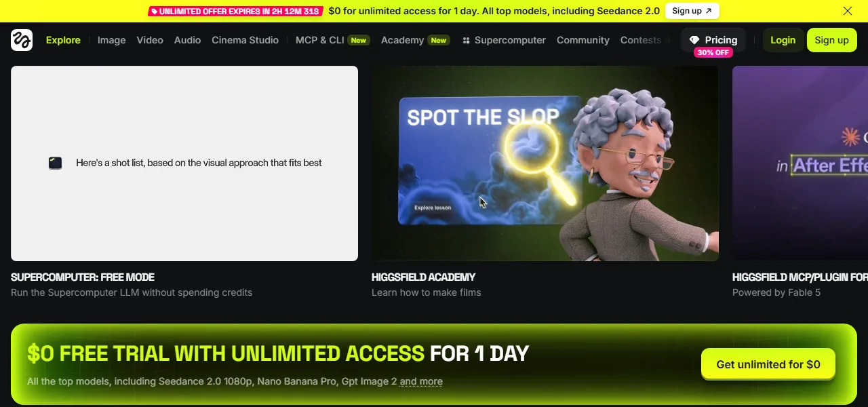
Task: Click 'Run the Supercomputer LLM without spending credits'
Action: 132,292
